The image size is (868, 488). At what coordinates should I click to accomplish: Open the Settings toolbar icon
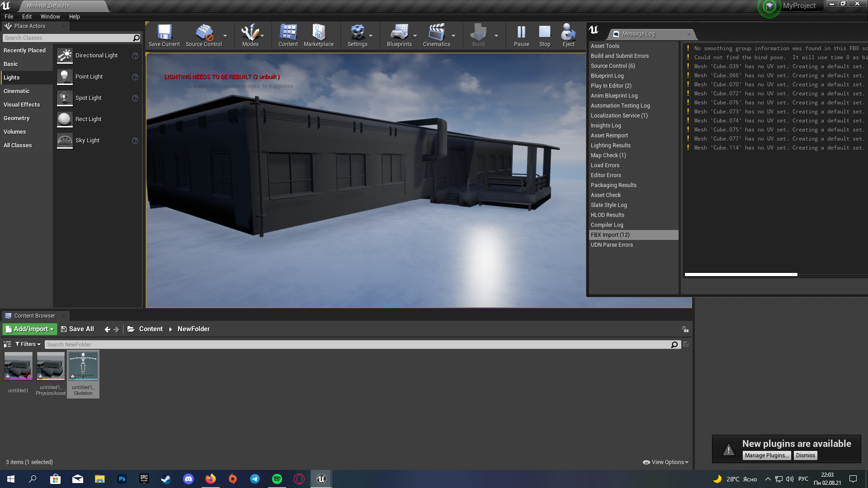point(357,33)
